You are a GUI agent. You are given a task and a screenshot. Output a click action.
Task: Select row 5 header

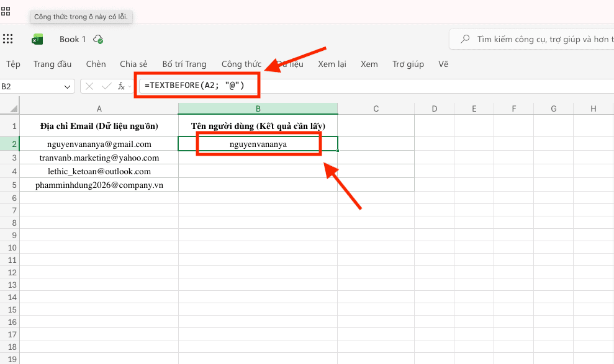click(10, 185)
